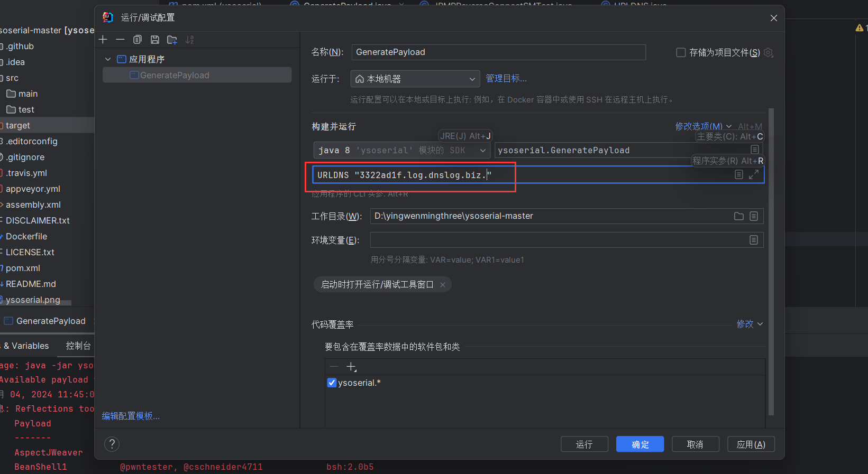Image resolution: width=868 pixels, height=474 pixels.
Task: Open the GeneratePayload run tab
Action: click(50, 321)
